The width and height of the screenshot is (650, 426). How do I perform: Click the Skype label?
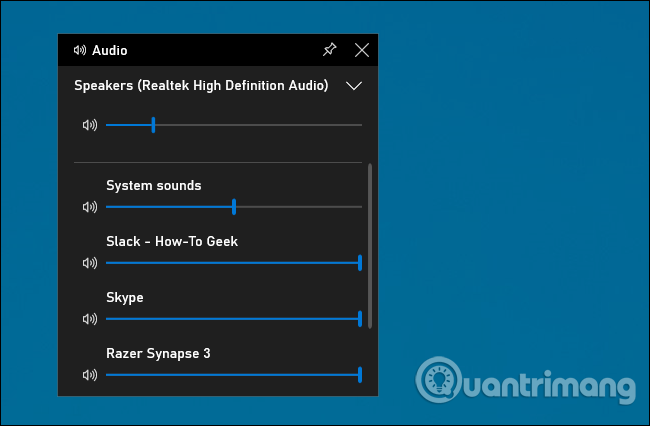[x=125, y=298]
